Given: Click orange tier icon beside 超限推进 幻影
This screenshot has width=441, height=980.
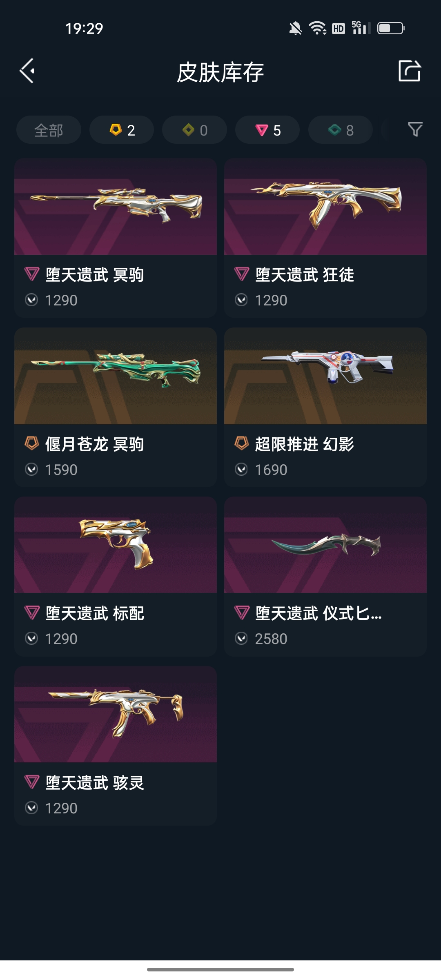Looking at the screenshot, I should 242,443.
